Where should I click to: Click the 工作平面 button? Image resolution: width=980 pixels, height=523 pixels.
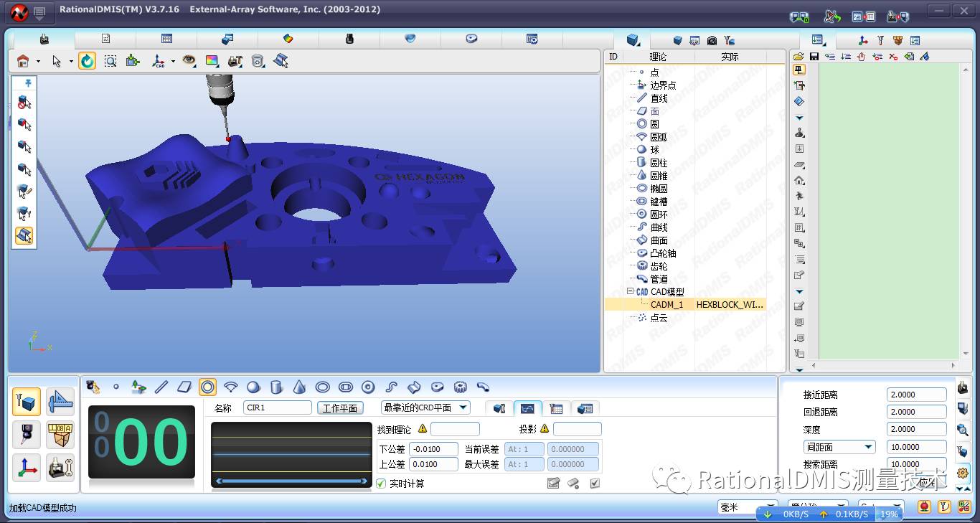pyautogui.click(x=340, y=407)
